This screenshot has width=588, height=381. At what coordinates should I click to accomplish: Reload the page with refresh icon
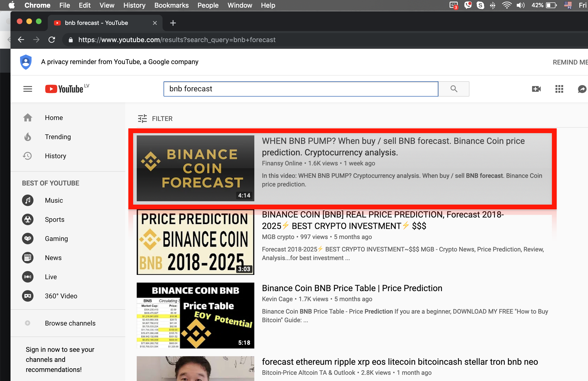pyautogui.click(x=52, y=39)
